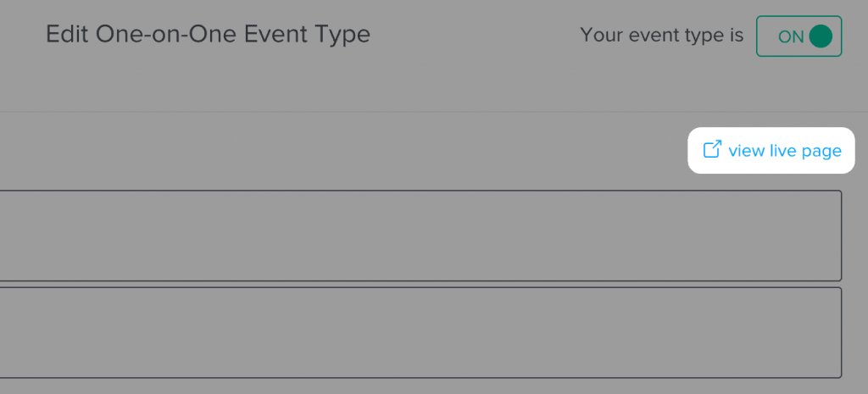Click the words Event Type in the heading

tap(307, 36)
